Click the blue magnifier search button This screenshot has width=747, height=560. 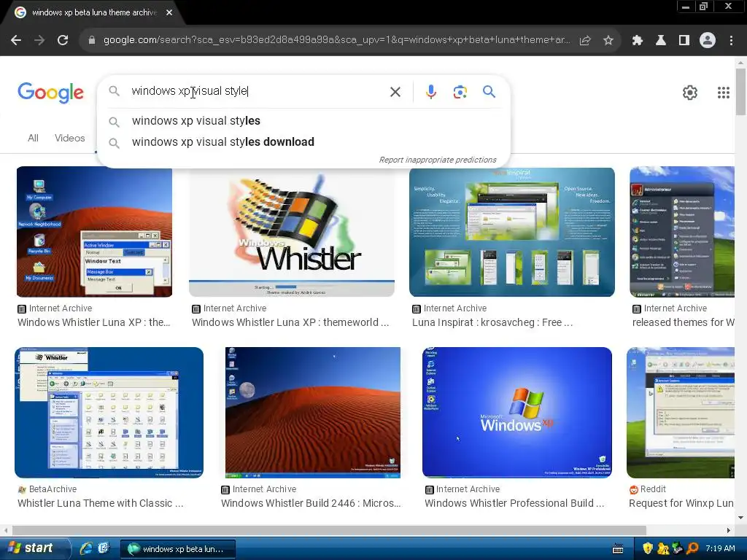pos(489,91)
